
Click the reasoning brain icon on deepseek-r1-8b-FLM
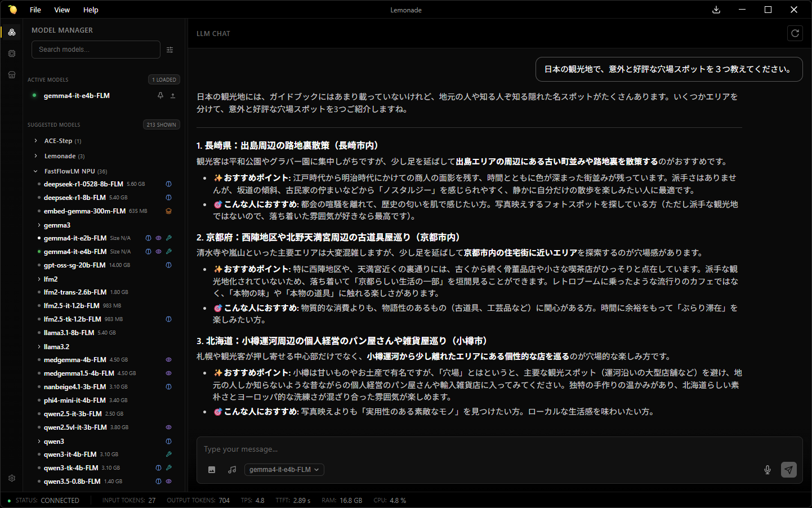[168, 198]
